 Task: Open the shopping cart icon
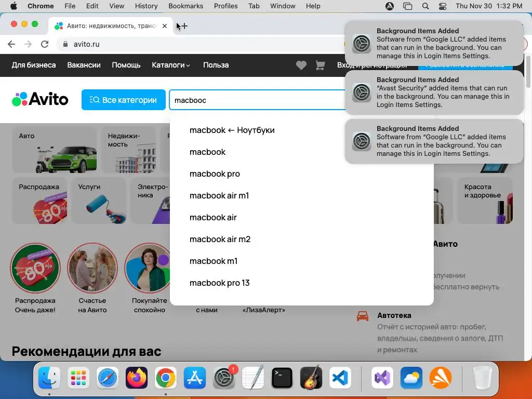[320, 65]
